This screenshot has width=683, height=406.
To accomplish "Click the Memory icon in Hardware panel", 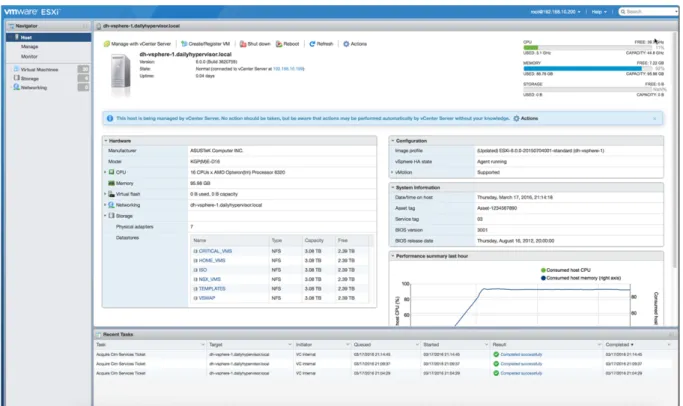I will pos(112,183).
